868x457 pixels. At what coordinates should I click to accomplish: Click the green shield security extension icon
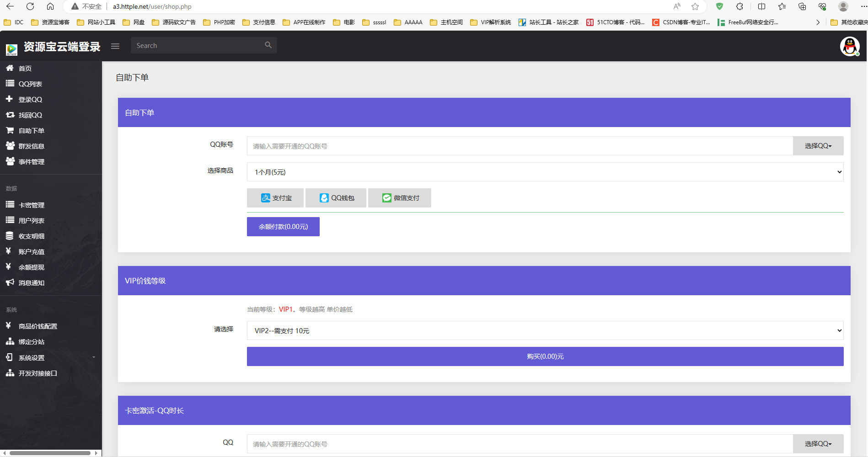[x=719, y=6]
